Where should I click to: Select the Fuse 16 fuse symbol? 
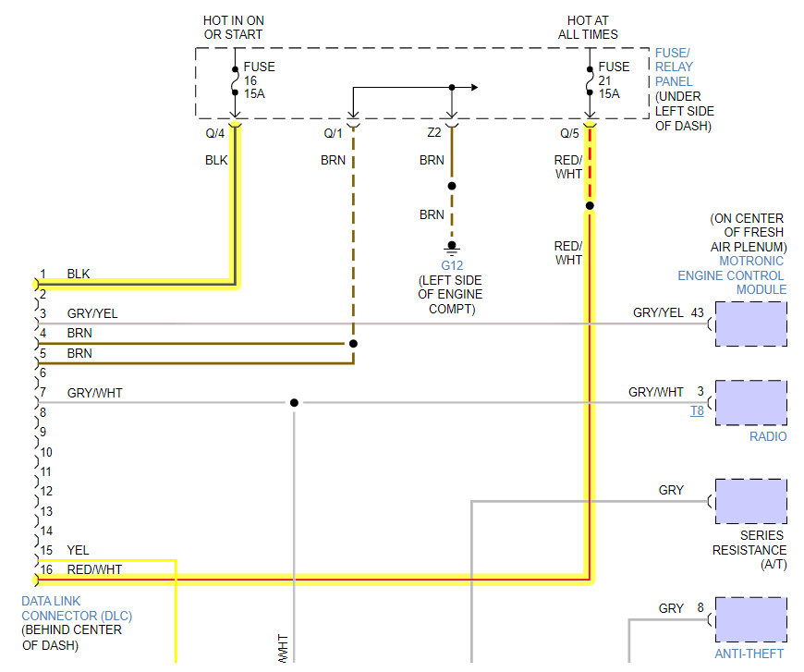[x=235, y=81]
